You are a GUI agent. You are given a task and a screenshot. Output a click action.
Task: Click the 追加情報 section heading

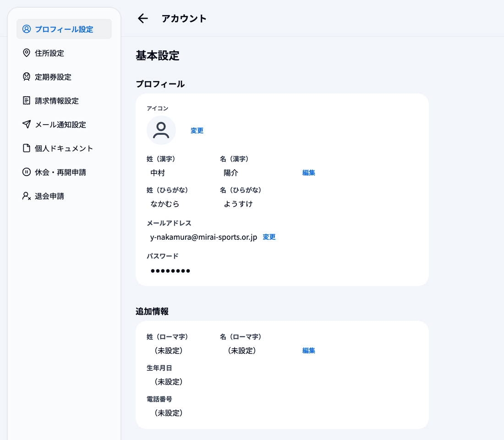click(152, 311)
